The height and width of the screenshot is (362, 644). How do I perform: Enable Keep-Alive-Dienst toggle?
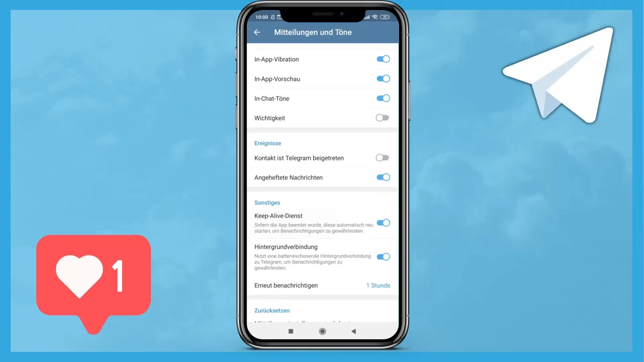click(383, 222)
